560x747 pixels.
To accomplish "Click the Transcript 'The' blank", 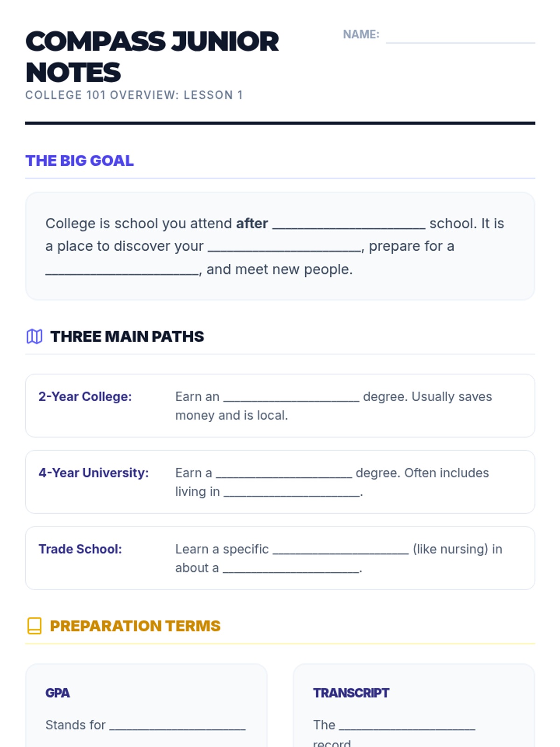I will click(407, 725).
